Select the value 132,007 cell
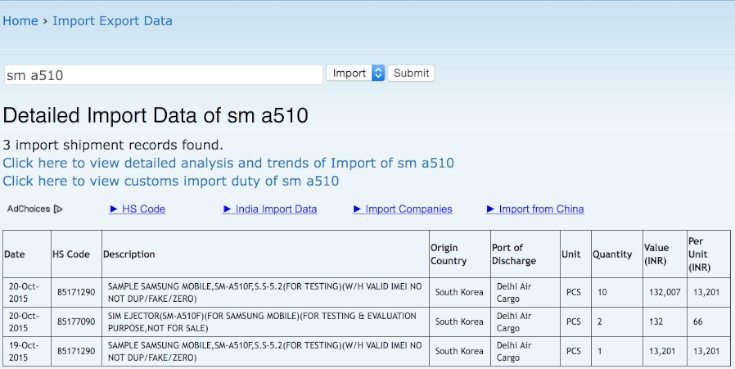 [x=665, y=292]
